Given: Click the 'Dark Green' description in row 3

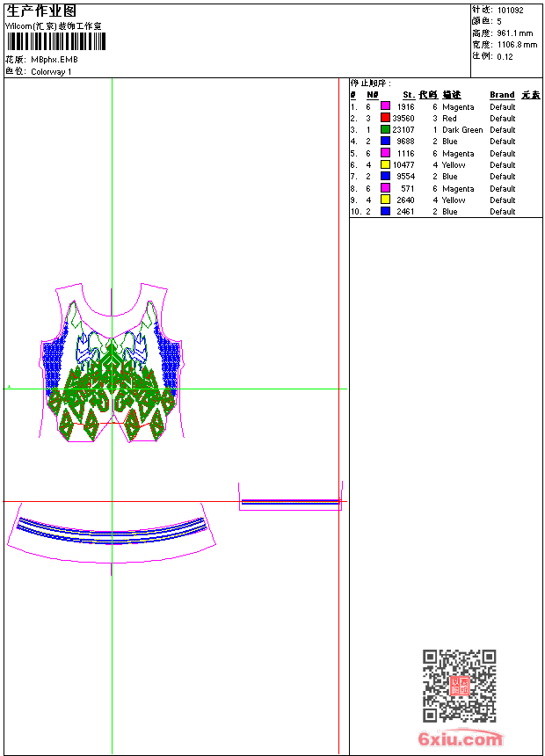Looking at the screenshot, I should click(x=462, y=130).
